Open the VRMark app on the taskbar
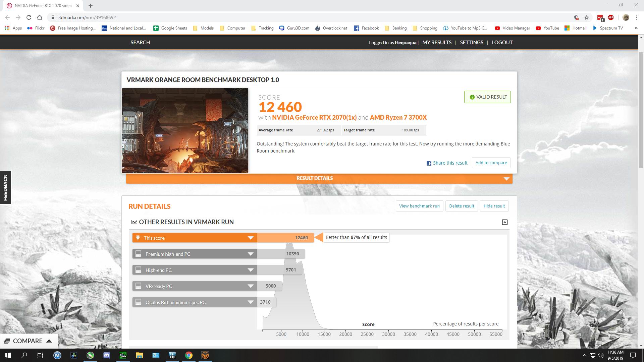Image resolution: width=644 pixels, height=362 pixels. pyautogui.click(x=205, y=355)
